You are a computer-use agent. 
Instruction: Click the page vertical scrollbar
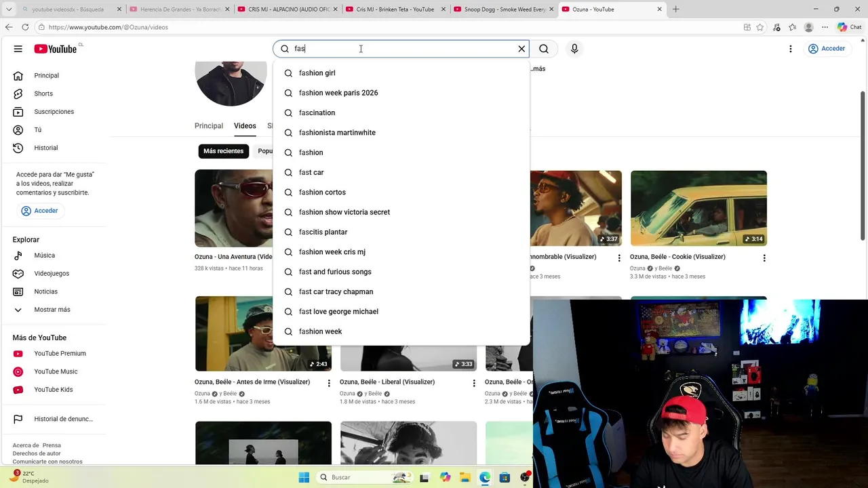863,165
